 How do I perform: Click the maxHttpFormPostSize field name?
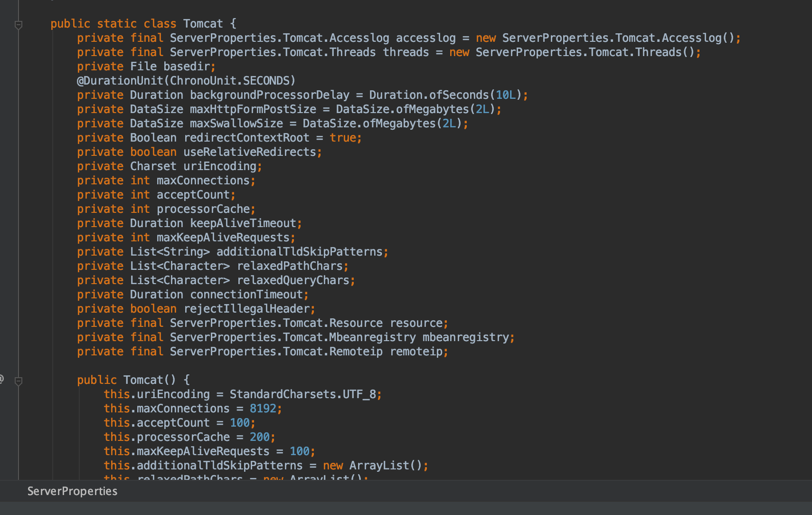point(253,109)
